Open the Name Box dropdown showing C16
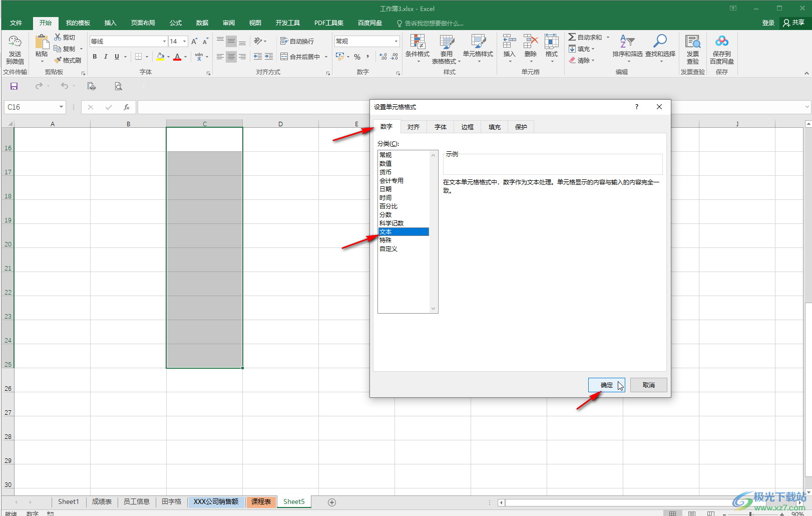Screen dimensions: 812x516 click(x=61, y=107)
